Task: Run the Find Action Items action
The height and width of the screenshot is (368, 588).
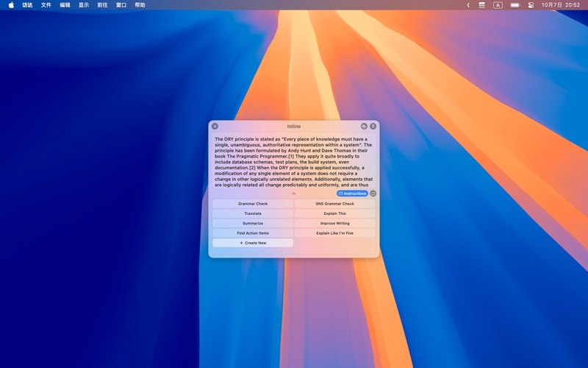Action: click(253, 233)
